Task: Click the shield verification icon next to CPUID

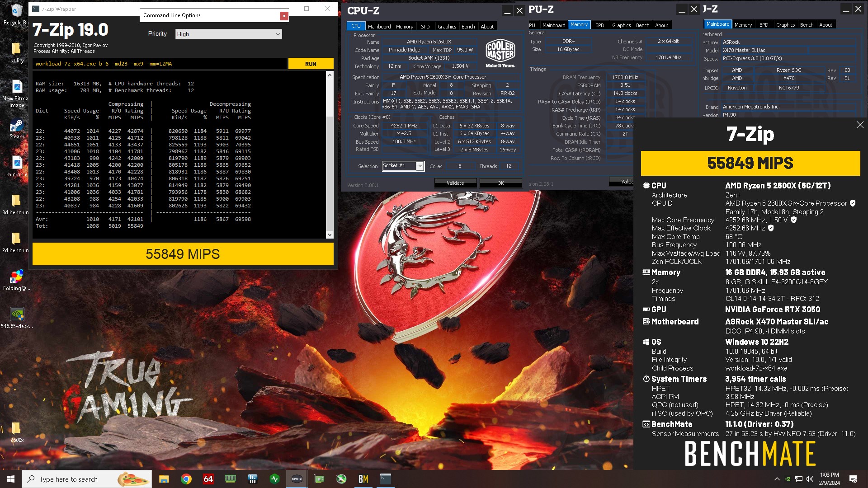Action: tap(853, 203)
